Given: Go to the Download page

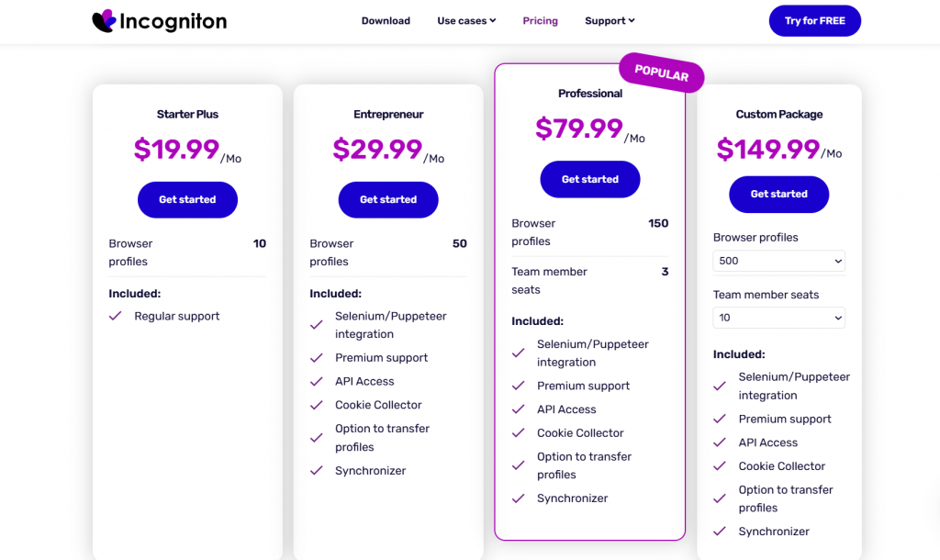Looking at the screenshot, I should [386, 21].
